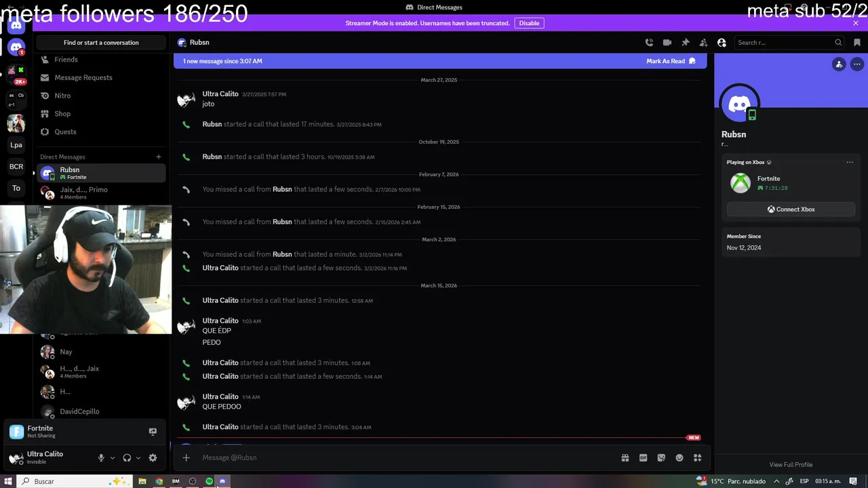Open the apps launcher icon in message bar
Image resolution: width=868 pixels, height=488 pixels.
click(x=697, y=457)
